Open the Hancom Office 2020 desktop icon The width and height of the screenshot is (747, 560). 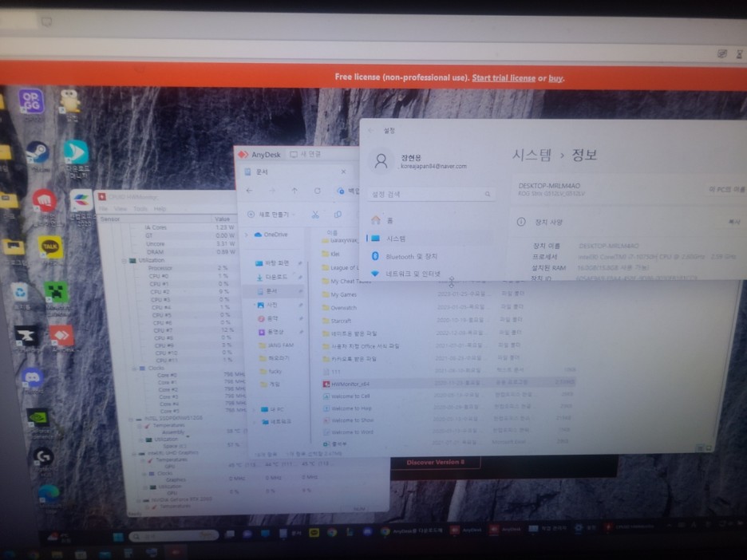(x=81, y=201)
